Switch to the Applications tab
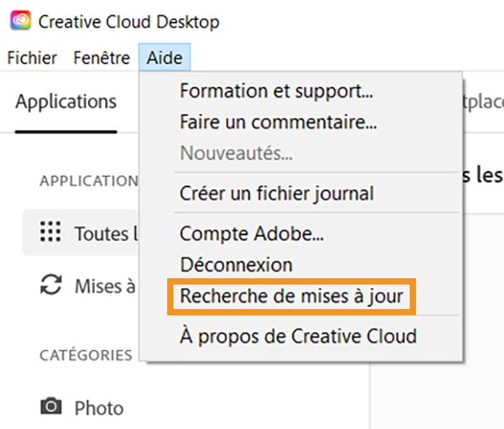 click(x=65, y=102)
